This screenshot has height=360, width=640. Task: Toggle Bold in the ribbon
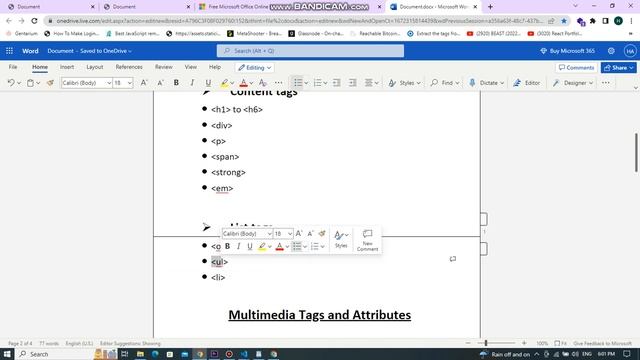pyautogui.click(x=176, y=83)
